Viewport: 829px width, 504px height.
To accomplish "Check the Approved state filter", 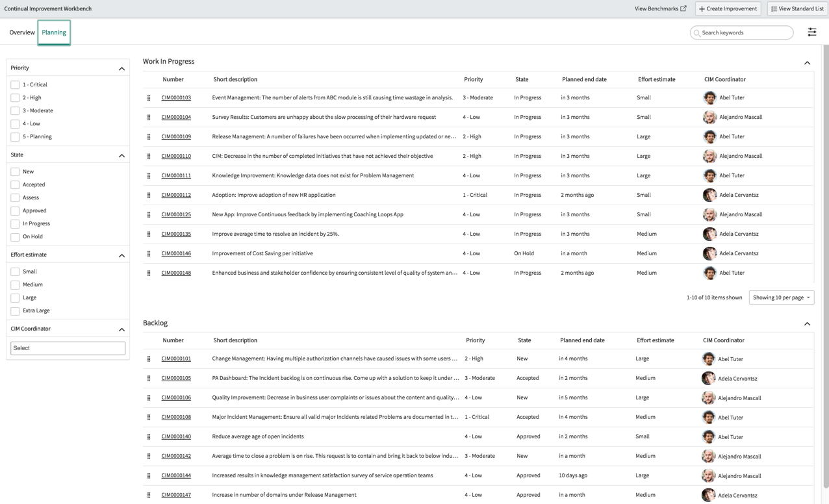I will point(15,210).
